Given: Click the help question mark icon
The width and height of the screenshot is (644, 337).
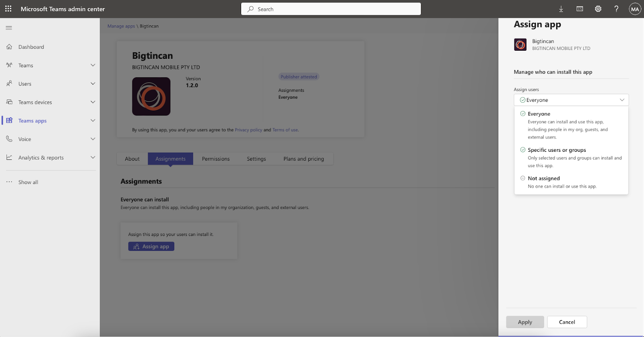Looking at the screenshot, I should tap(616, 9).
